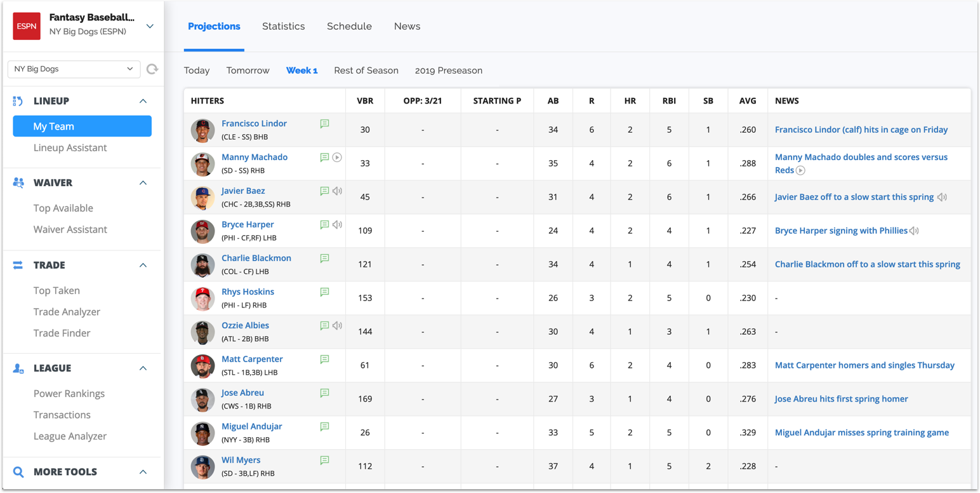
Task: Expand the Fantasy Baseball league switcher chevron
Action: [x=150, y=26]
